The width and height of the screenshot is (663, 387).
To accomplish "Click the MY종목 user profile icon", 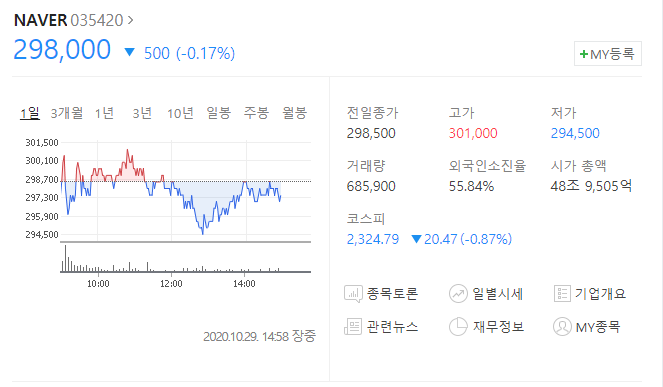I will (x=562, y=327).
